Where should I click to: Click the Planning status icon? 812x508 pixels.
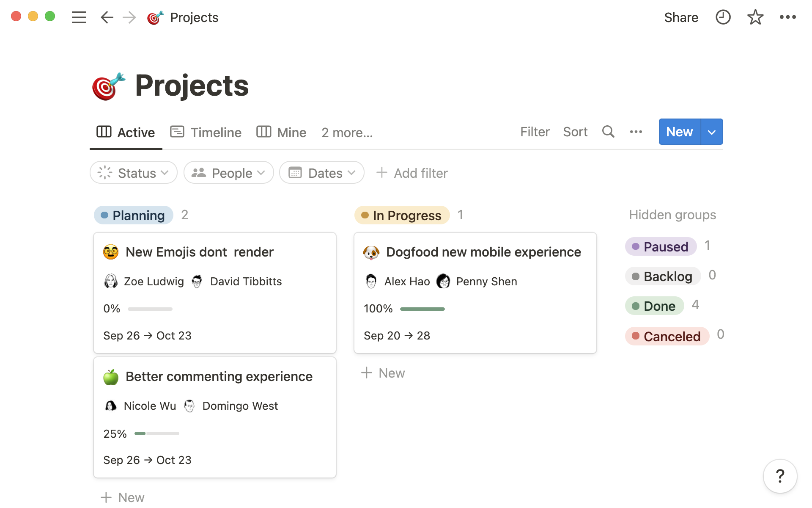coord(104,215)
